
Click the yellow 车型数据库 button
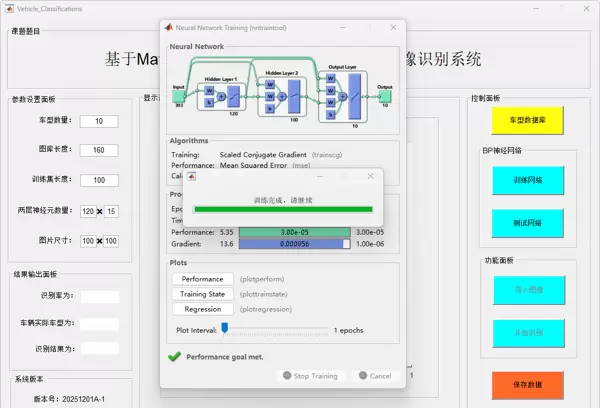click(527, 120)
